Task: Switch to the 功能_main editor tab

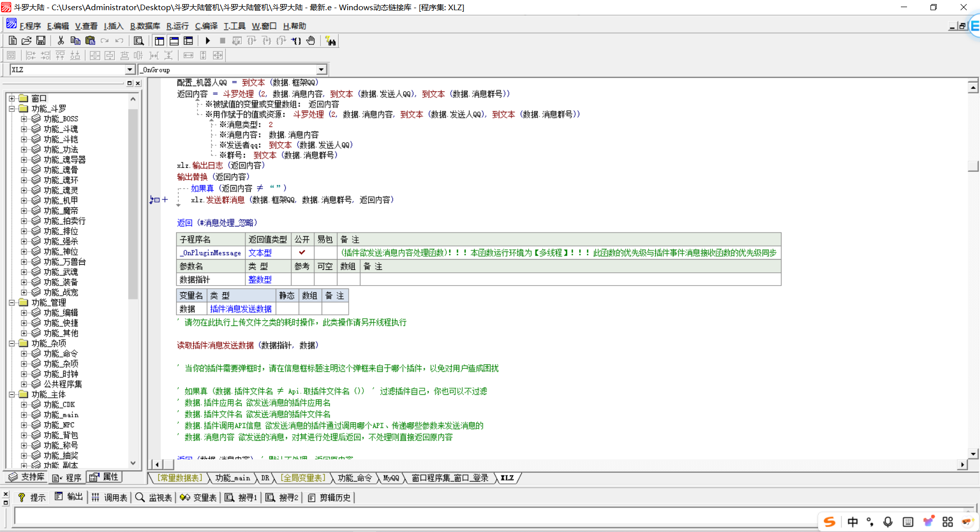Action: coord(232,478)
